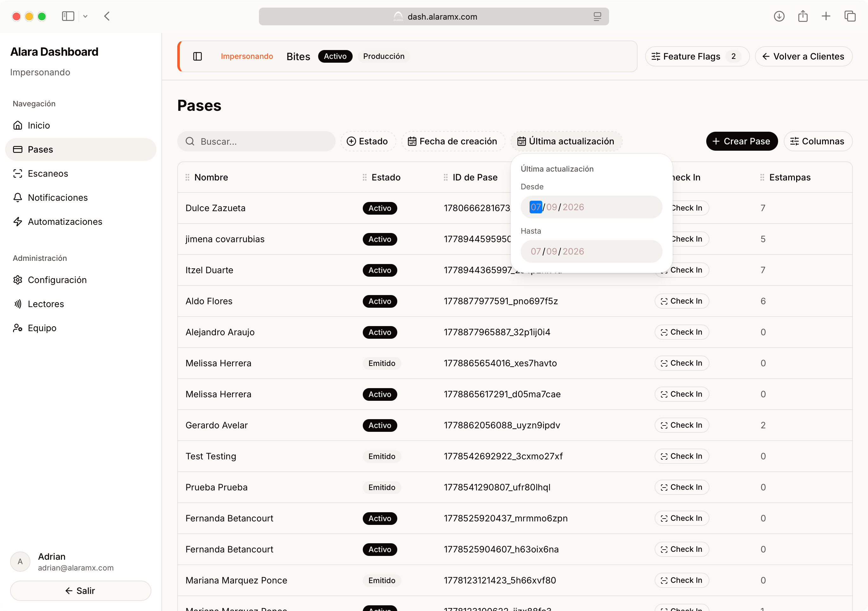The height and width of the screenshot is (611, 868).
Task: Open Equipo in administration
Action: point(80,328)
